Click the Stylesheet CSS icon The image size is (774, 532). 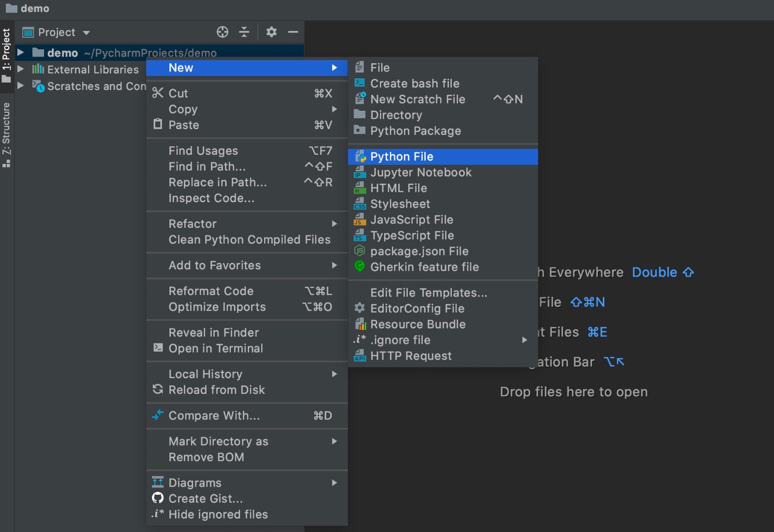[x=360, y=204]
